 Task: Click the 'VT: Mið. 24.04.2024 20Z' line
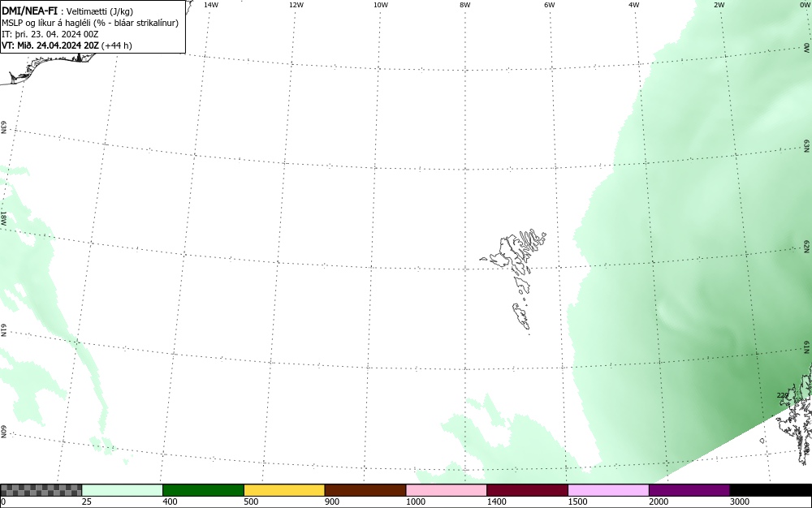[x=50, y=45]
